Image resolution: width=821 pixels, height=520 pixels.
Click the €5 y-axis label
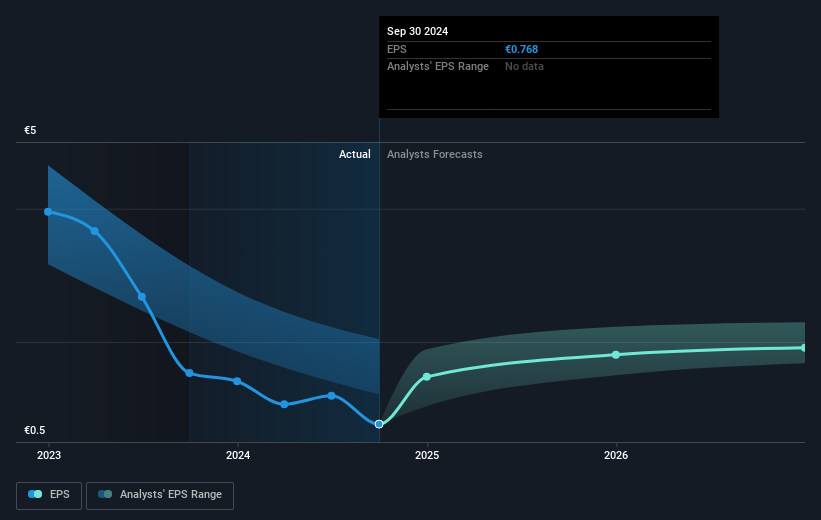[x=30, y=130]
